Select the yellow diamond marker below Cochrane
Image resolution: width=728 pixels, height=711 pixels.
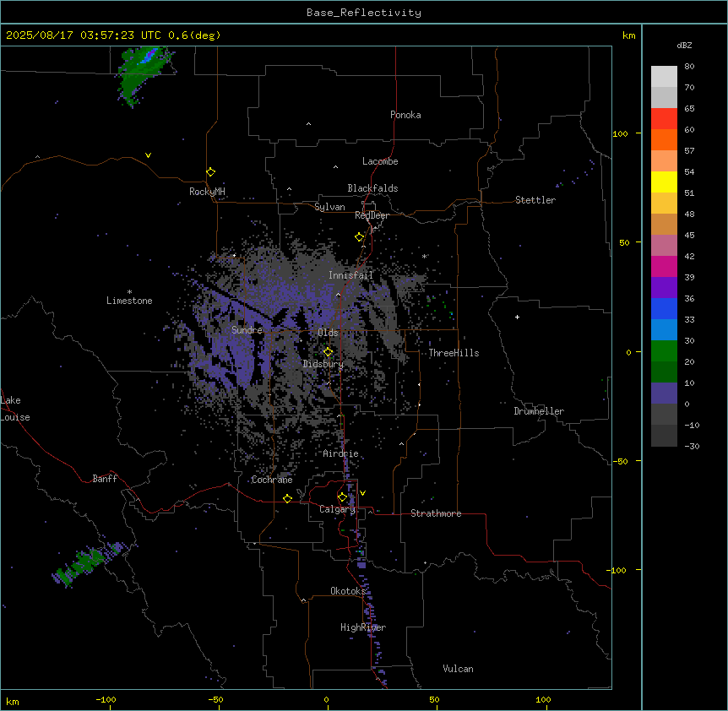pyautogui.click(x=287, y=498)
